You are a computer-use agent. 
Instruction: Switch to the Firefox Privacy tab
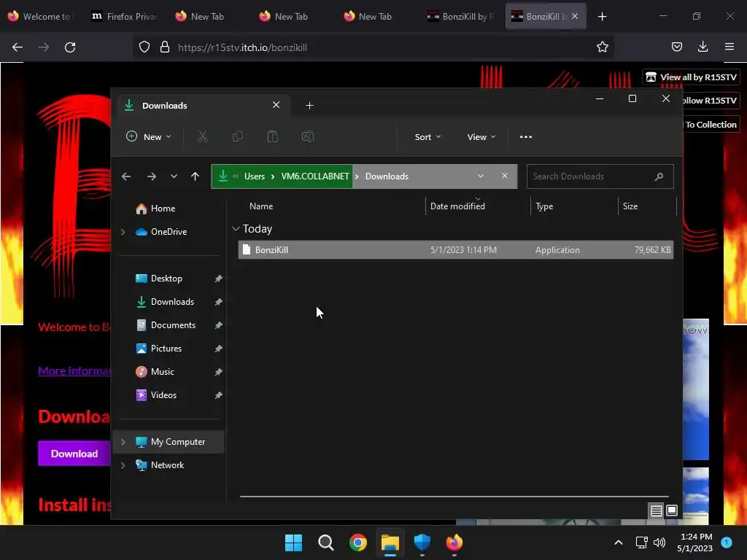click(x=124, y=17)
